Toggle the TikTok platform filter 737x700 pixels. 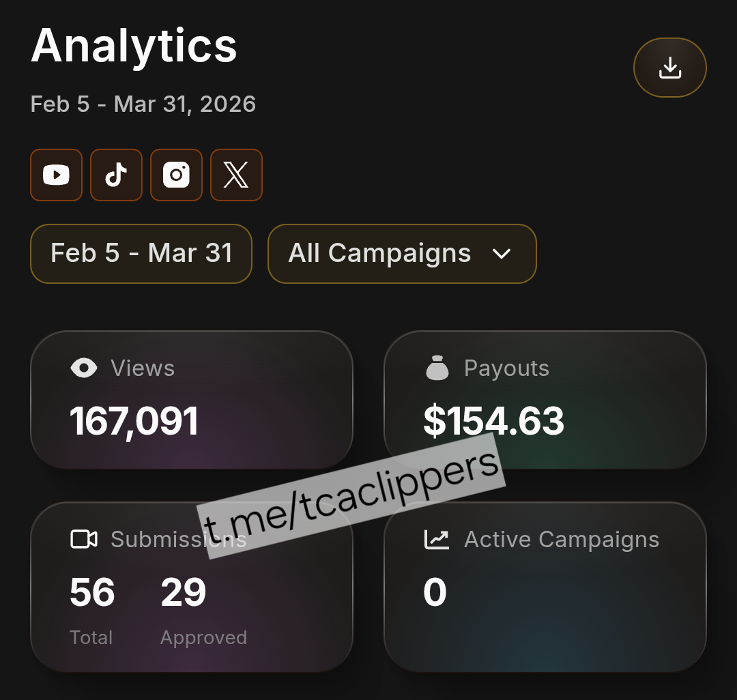click(116, 175)
